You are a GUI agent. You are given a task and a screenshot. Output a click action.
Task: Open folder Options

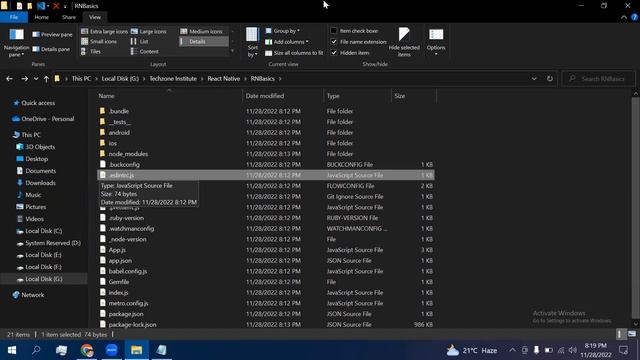(436, 42)
